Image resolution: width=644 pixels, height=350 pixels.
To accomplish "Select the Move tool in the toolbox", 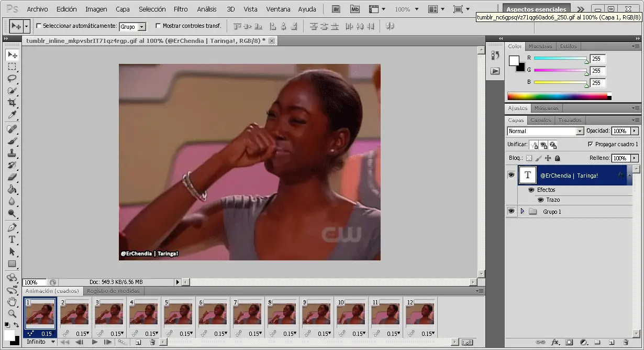I will pos(12,55).
